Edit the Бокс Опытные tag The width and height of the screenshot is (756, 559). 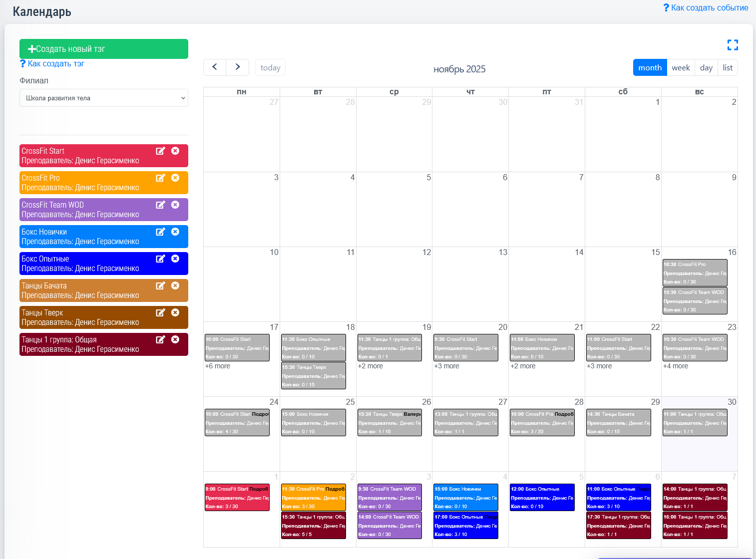point(160,259)
